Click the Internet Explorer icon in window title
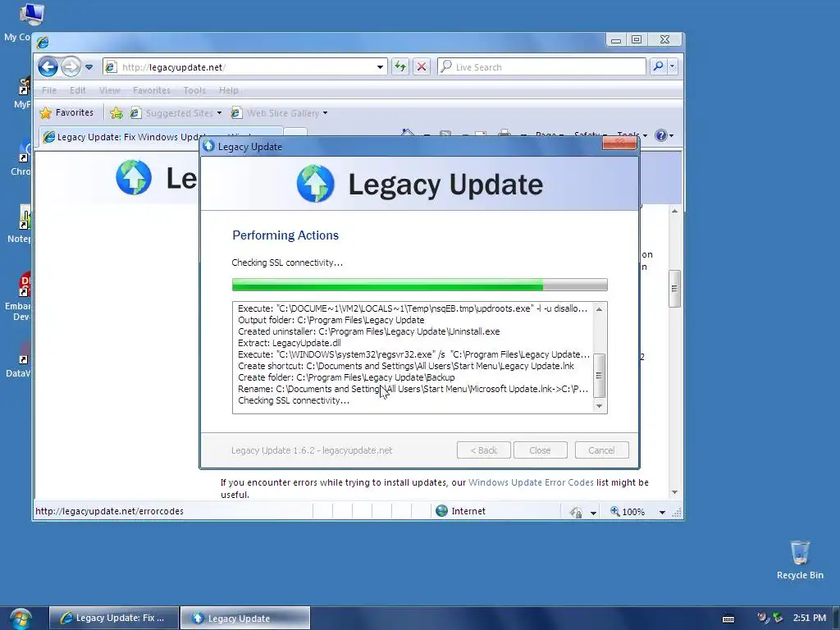The image size is (840, 630). (43, 43)
